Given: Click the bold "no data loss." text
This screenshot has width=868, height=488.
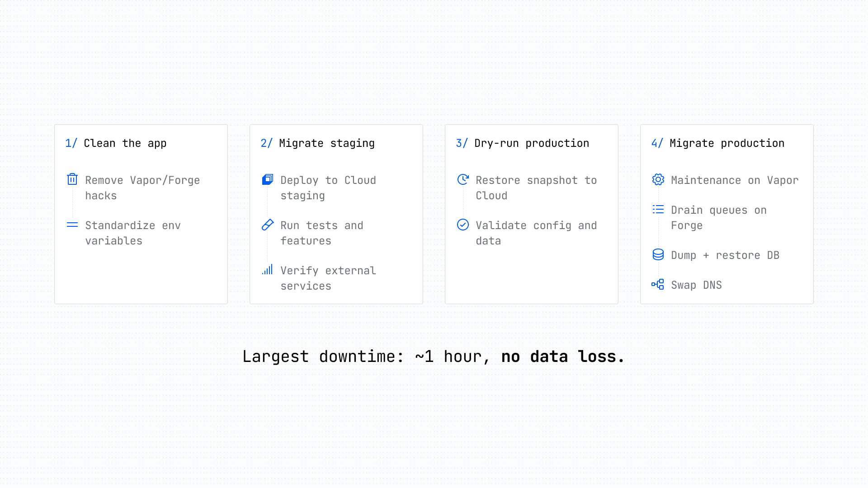Looking at the screenshot, I should click(563, 357).
